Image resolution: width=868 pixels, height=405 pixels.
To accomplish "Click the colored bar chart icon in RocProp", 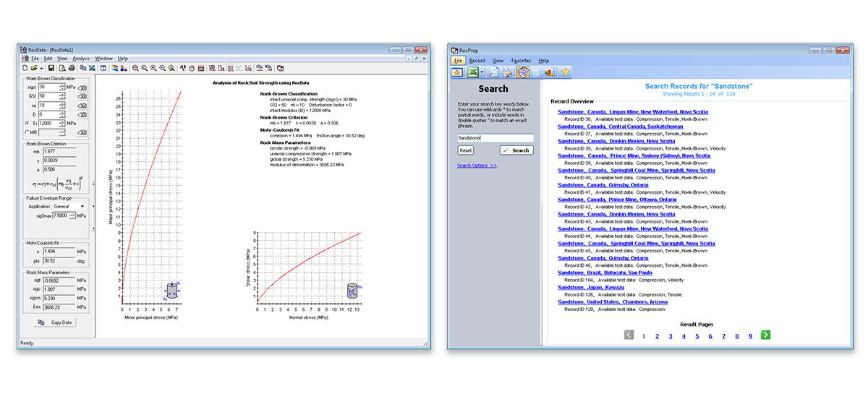I will pos(550,72).
